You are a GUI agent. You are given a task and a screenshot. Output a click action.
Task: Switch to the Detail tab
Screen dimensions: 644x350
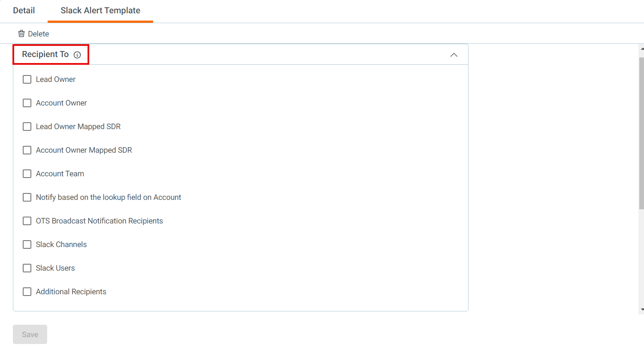pos(24,11)
